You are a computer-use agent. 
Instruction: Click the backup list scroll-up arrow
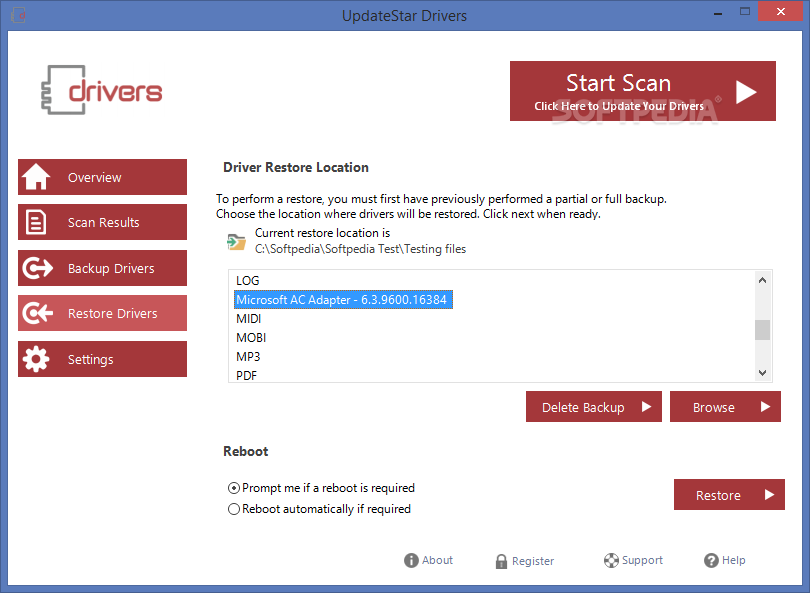coord(762,280)
